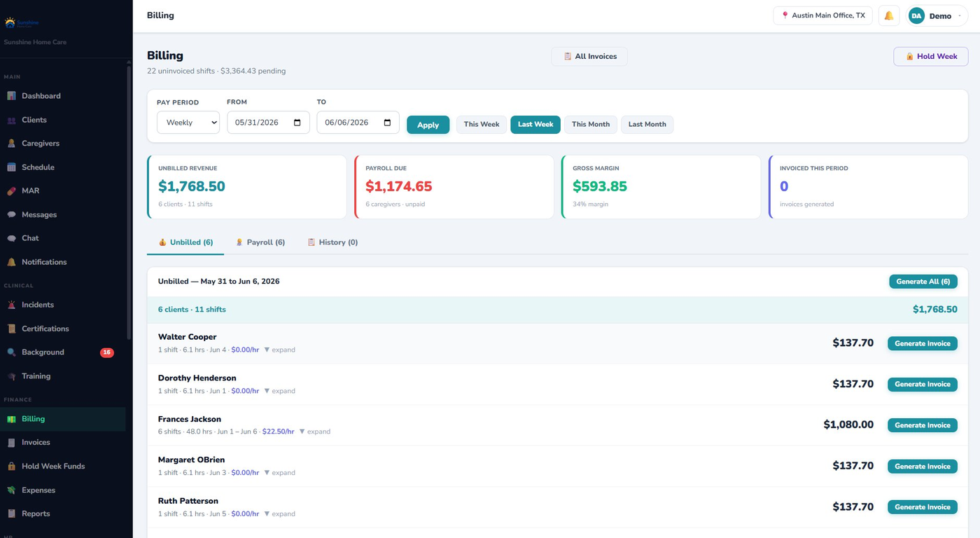Screen dimensions: 980x538
Task: Select the This Month preset
Action: click(x=591, y=125)
